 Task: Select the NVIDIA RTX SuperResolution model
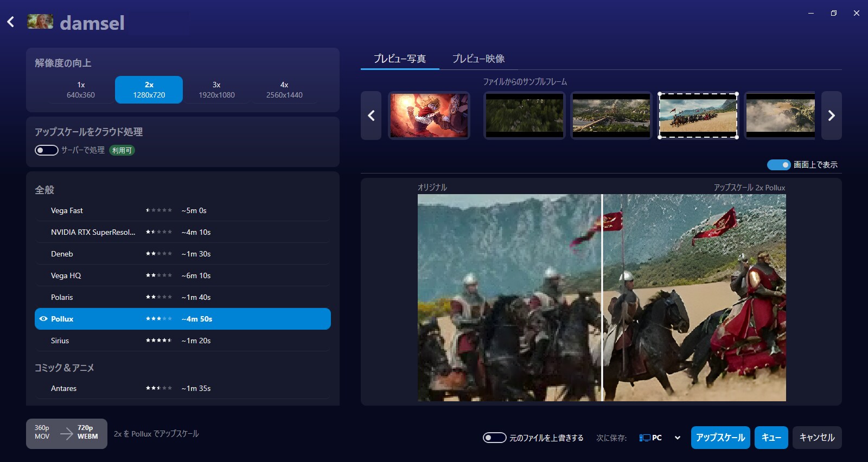pos(183,232)
